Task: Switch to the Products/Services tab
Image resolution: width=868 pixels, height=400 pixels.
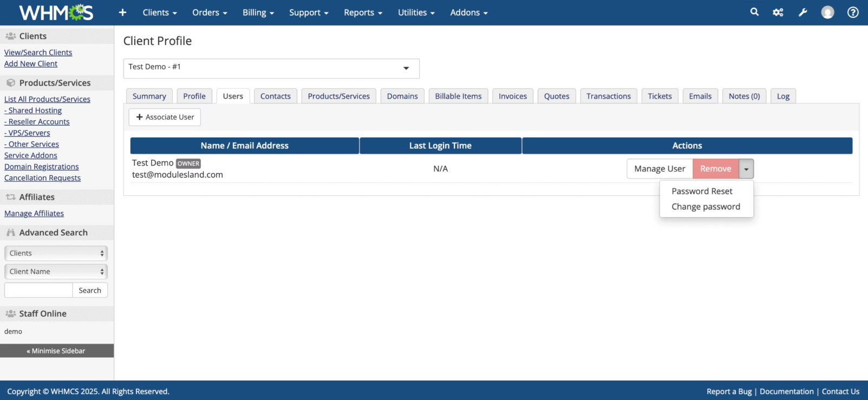Action: pyautogui.click(x=338, y=96)
